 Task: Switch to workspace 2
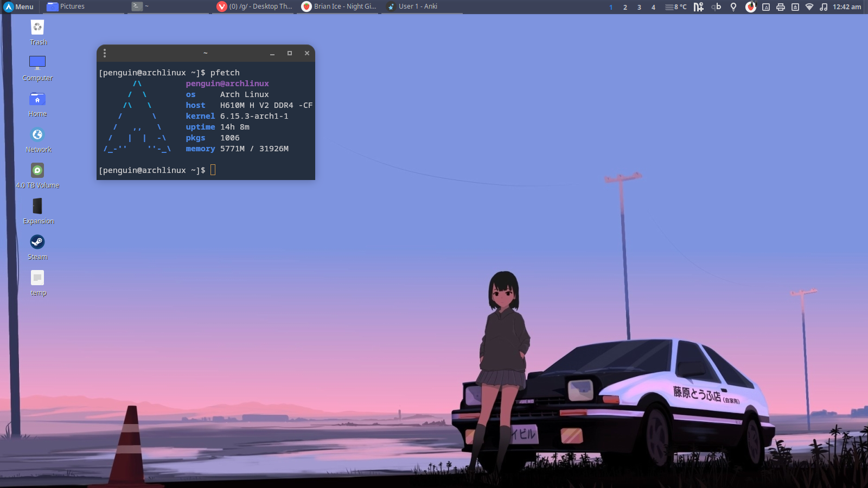(x=625, y=7)
